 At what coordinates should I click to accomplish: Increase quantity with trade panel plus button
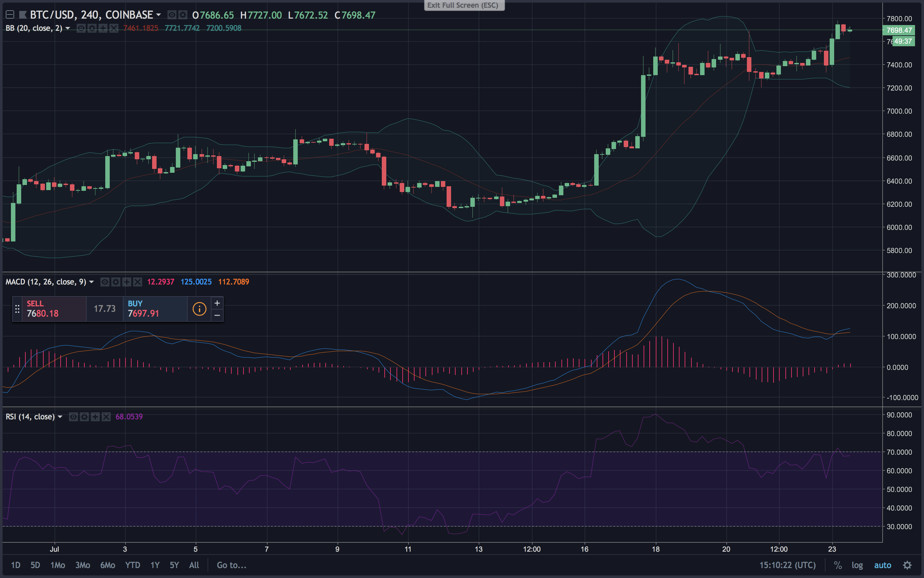tap(217, 303)
